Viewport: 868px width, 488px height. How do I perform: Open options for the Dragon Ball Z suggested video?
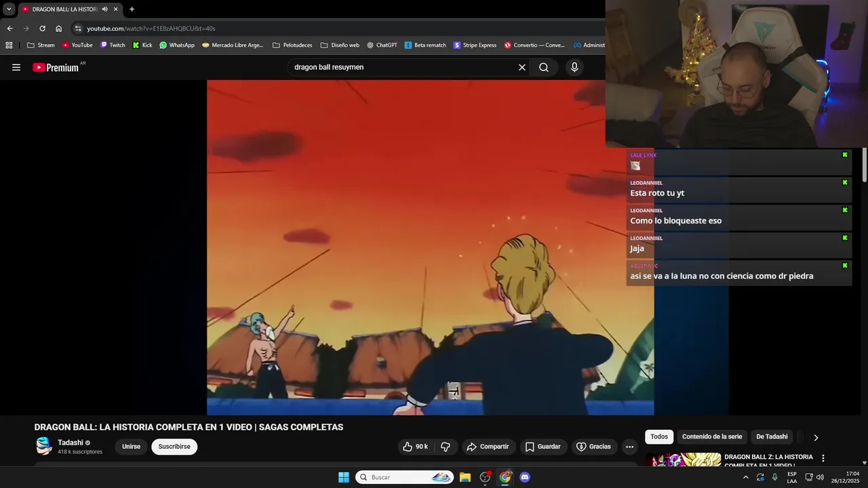tap(823, 458)
